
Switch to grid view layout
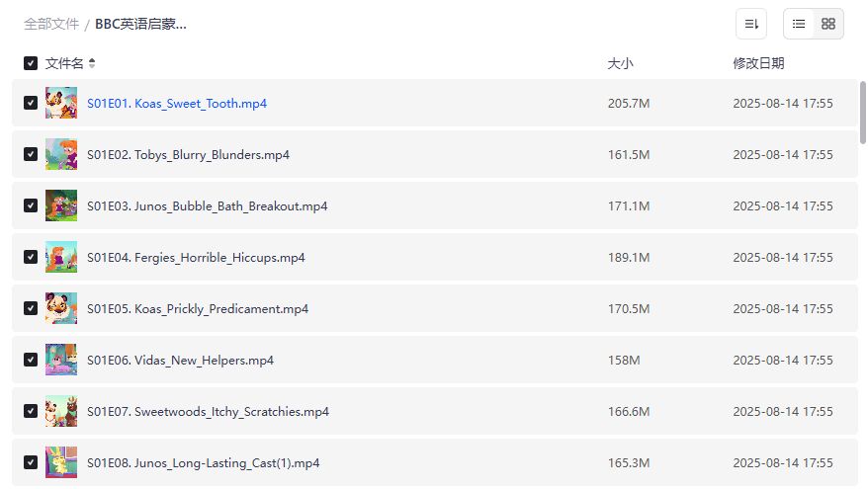click(x=828, y=24)
